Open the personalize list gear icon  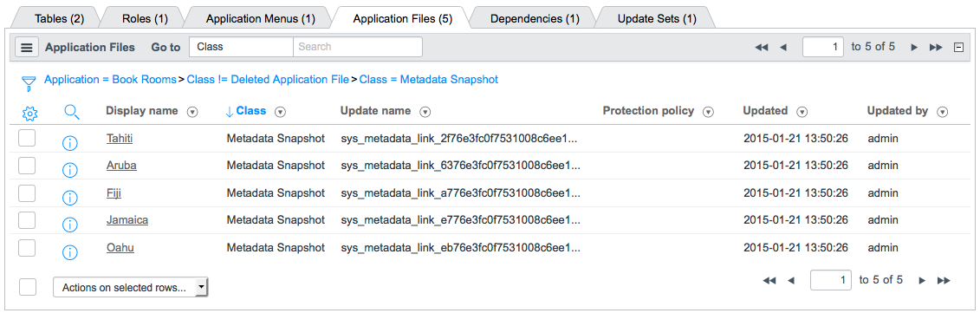pyautogui.click(x=29, y=114)
